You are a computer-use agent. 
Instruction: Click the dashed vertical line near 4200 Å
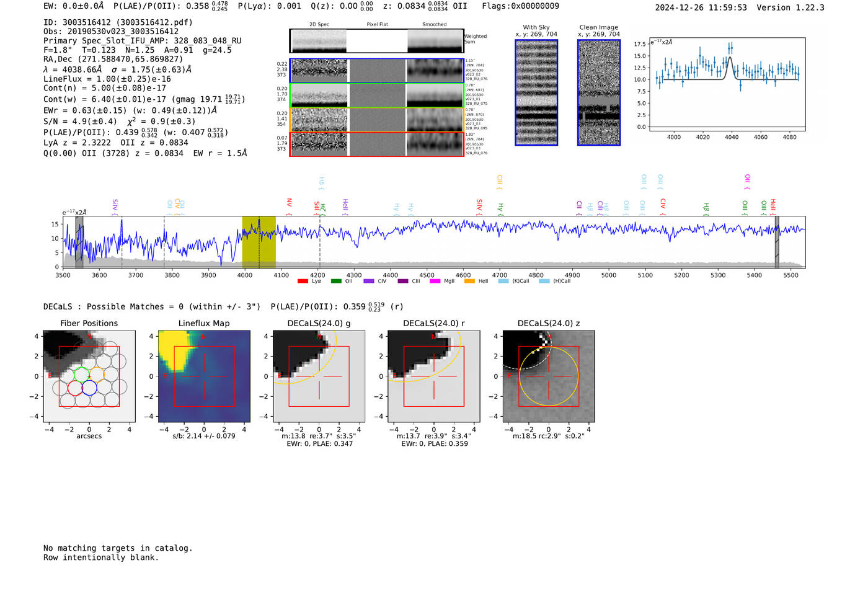point(319,242)
